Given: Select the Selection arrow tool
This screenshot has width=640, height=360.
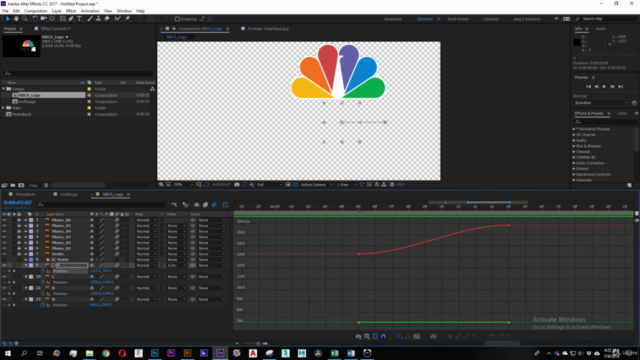Looking at the screenshot, I should pyautogui.click(x=7, y=19).
